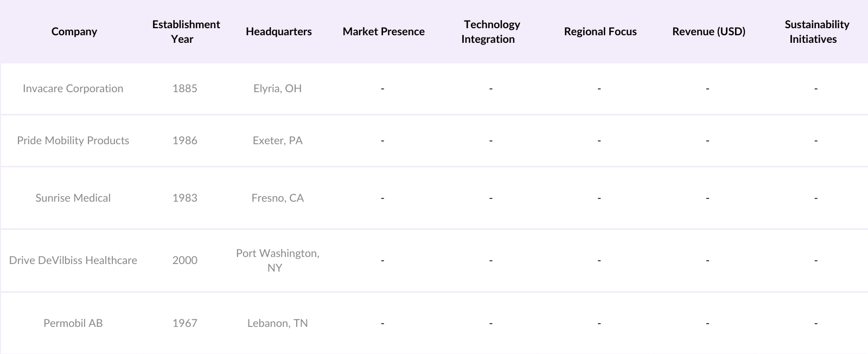The height and width of the screenshot is (354, 868).
Task: Select the Pride Mobility Products cell
Action: [73, 140]
